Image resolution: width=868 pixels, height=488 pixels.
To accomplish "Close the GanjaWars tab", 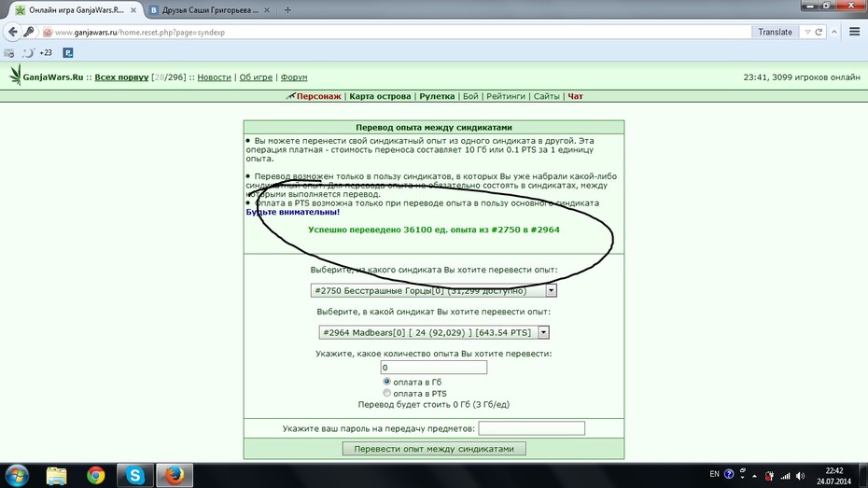I will click(133, 10).
